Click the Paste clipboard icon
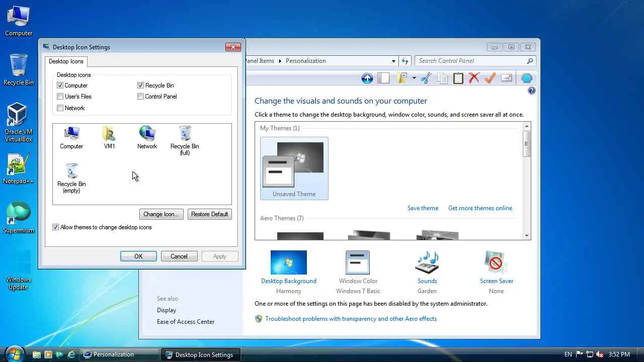644x362 pixels. point(458,78)
